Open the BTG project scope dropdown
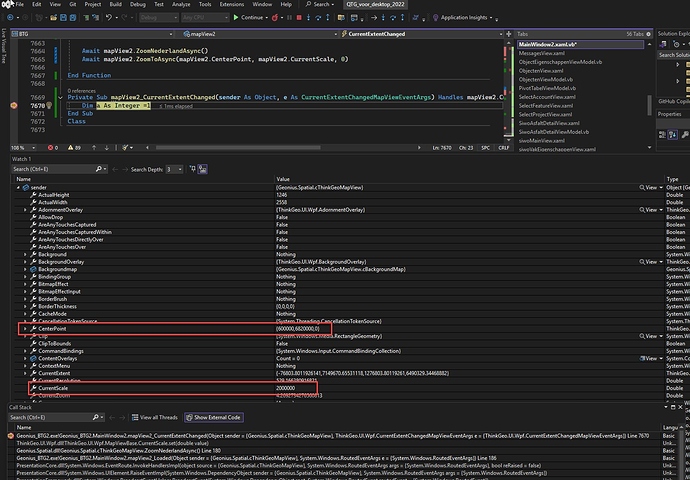This screenshot has width=690, height=480. tap(92, 34)
